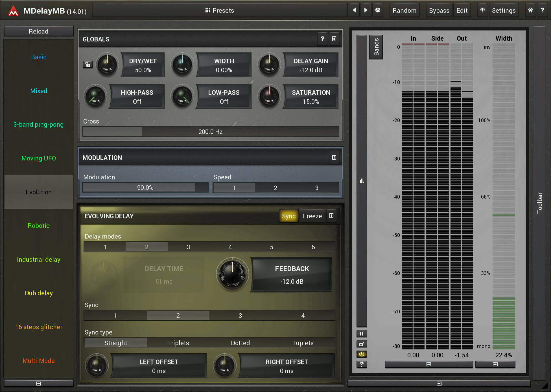The height and width of the screenshot is (392, 551).
Task: Choose Triplets sync type
Action: point(178,343)
